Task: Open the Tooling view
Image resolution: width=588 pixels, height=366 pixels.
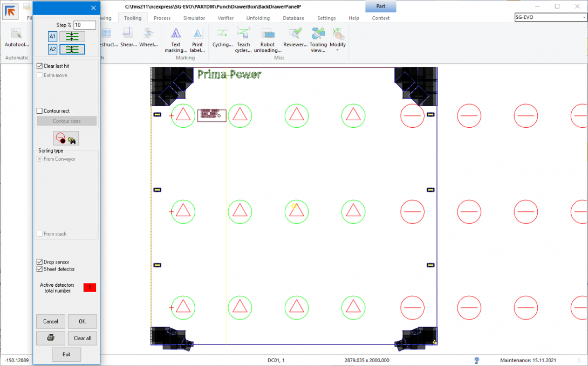Action: (x=318, y=39)
